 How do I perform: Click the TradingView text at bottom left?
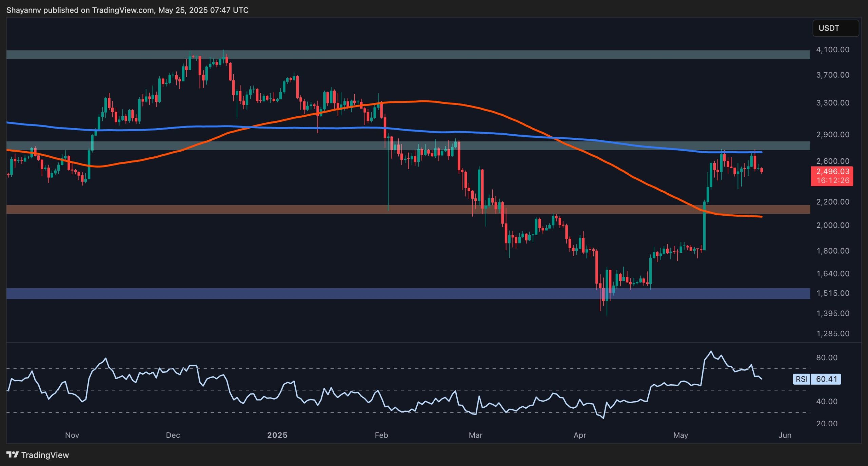coord(45,455)
